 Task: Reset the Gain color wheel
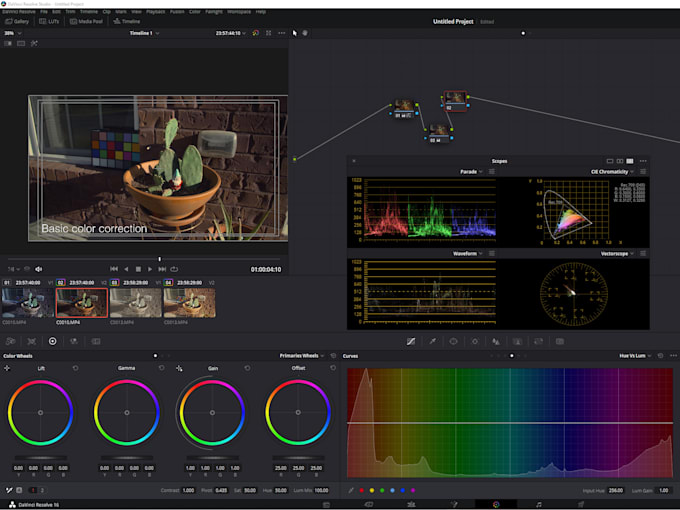[247, 368]
